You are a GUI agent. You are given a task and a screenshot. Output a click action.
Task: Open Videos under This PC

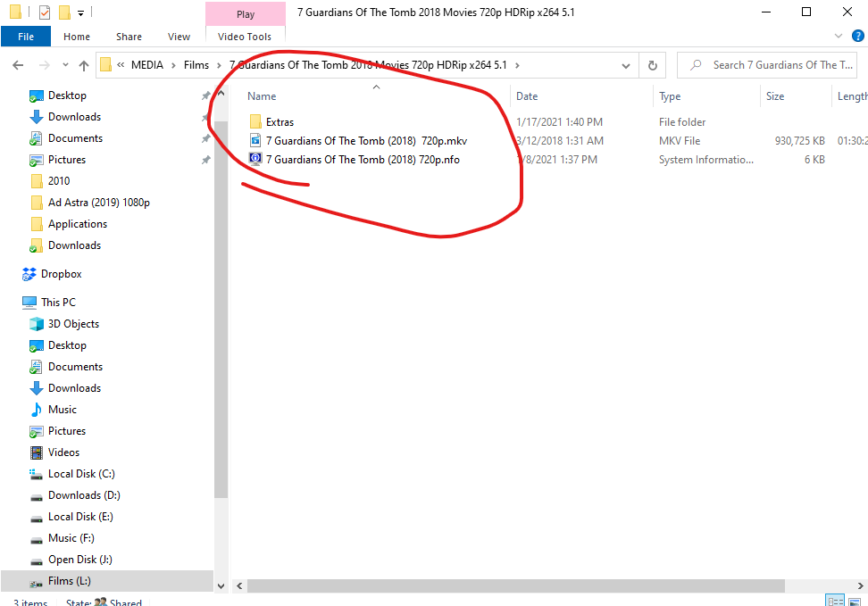coord(63,452)
